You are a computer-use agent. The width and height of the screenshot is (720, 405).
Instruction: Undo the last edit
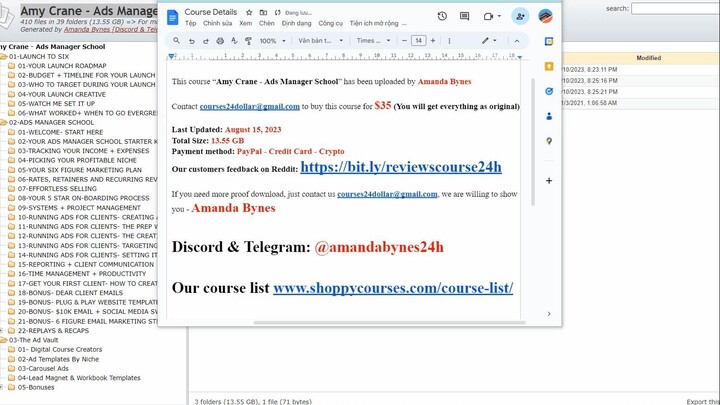[191, 41]
